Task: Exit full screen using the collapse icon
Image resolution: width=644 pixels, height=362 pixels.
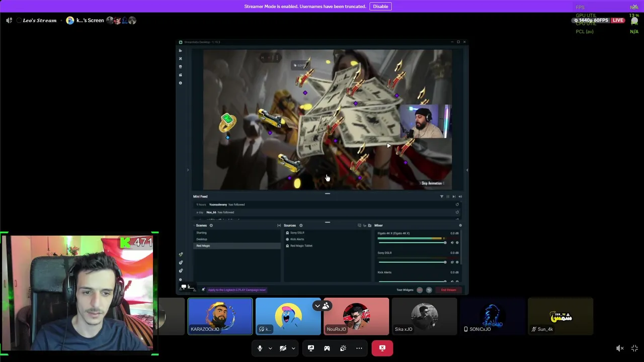Action: click(x=634, y=348)
